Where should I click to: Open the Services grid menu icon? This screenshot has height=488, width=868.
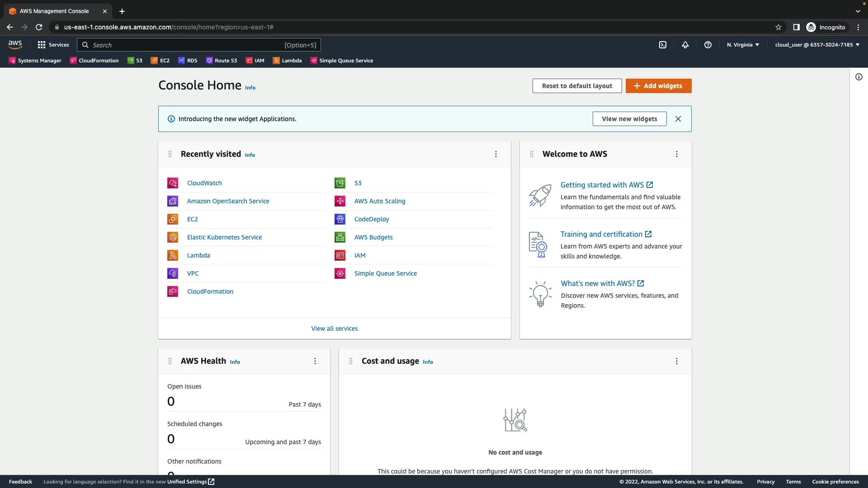click(42, 45)
